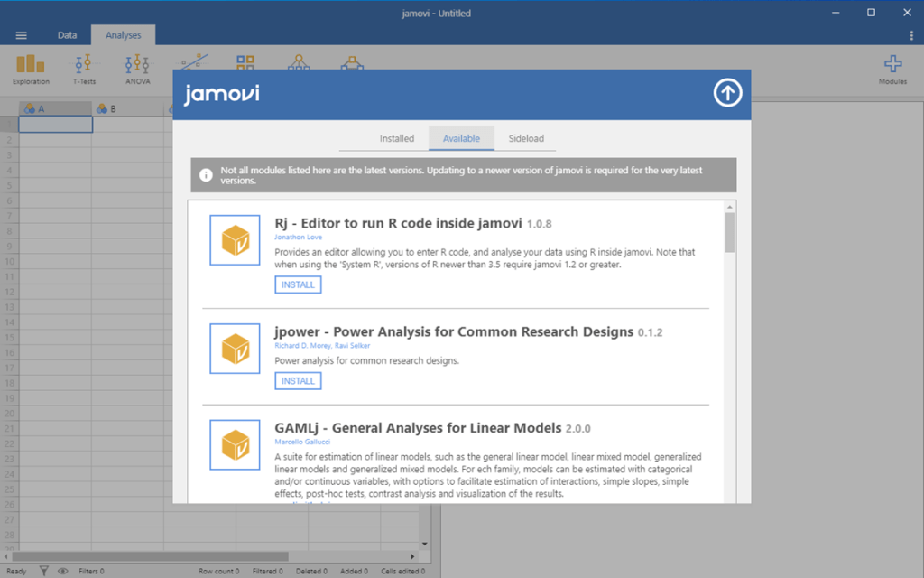Screen dimensions: 924x578
Task: Open the T-Tests analyses menu
Action: pos(84,69)
